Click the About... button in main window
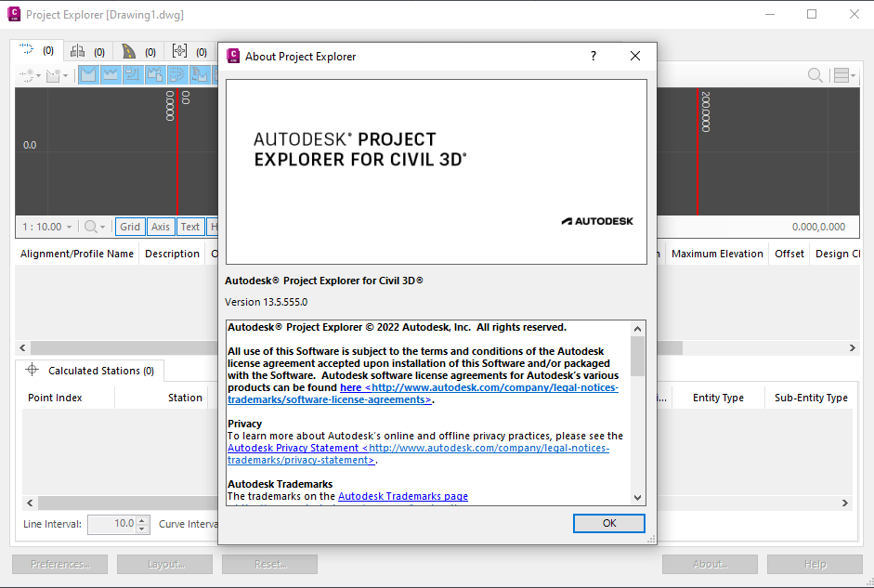874x588 pixels. coord(711,564)
